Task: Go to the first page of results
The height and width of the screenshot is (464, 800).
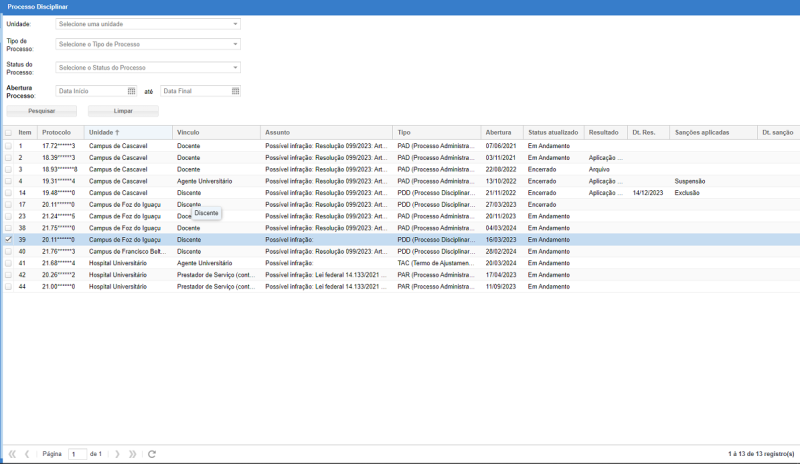Action: click(12, 454)
